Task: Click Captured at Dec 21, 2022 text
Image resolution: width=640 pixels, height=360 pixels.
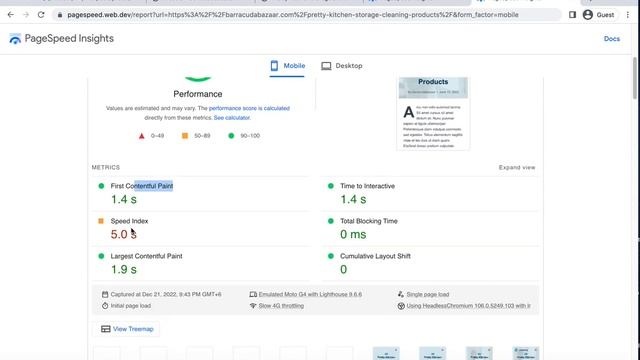Action: pyautogui.click(x=166, y=294)
